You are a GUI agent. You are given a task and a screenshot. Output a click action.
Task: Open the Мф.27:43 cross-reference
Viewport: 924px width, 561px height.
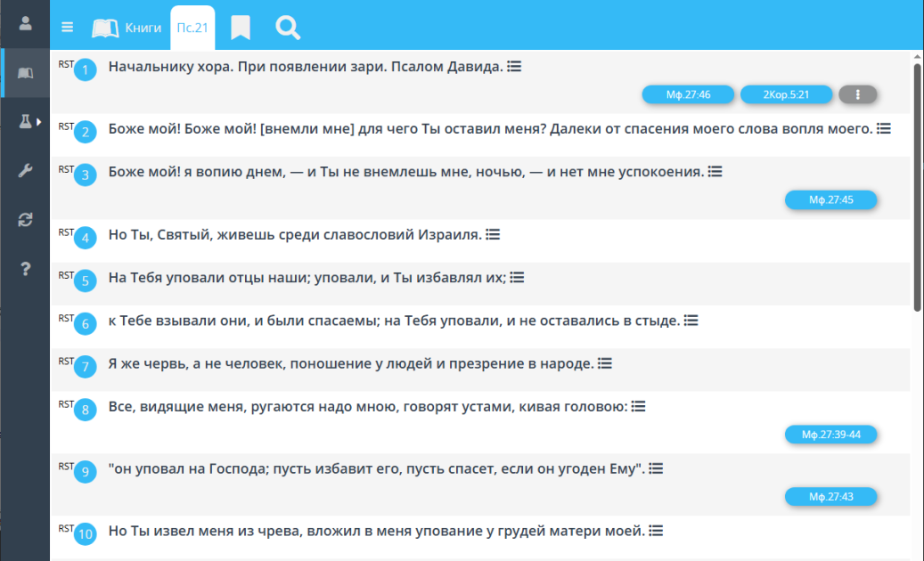coord(831,497)
